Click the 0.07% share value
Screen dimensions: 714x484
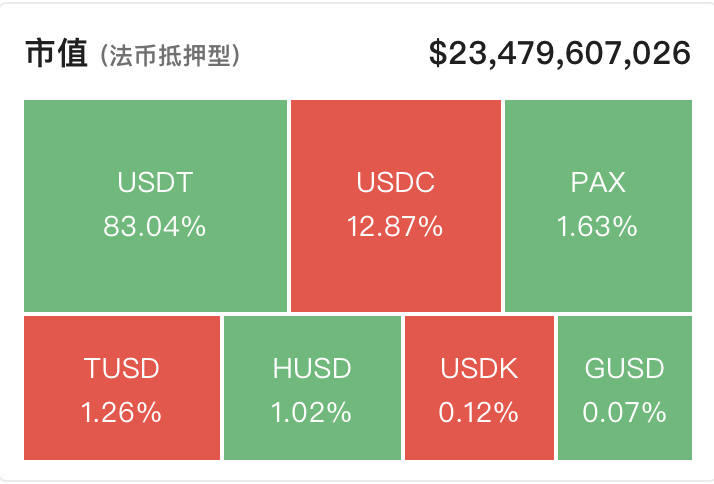pos(624,412)
